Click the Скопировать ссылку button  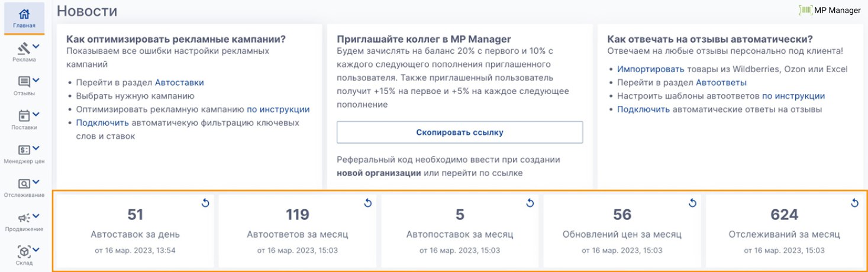pyautogui.click(x=459, y=132)
